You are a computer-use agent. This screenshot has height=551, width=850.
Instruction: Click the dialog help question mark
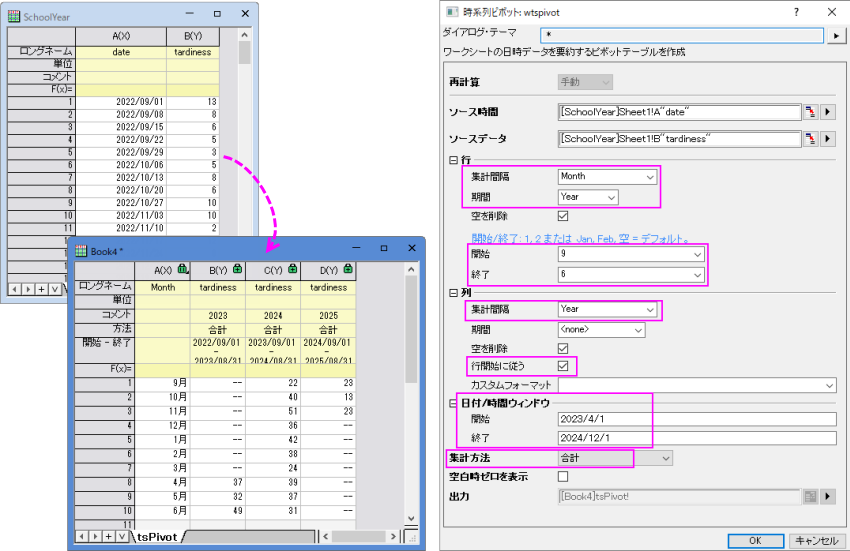coord(796,12)
